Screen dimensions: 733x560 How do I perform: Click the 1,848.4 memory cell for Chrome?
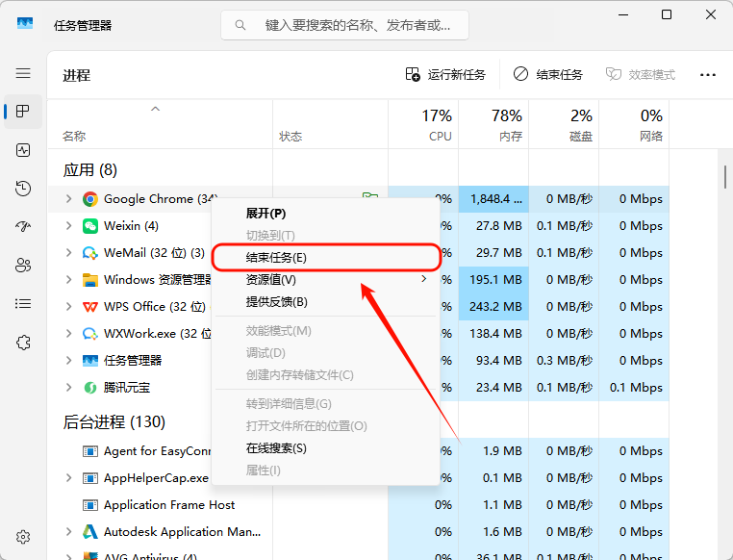pos(493,199)
